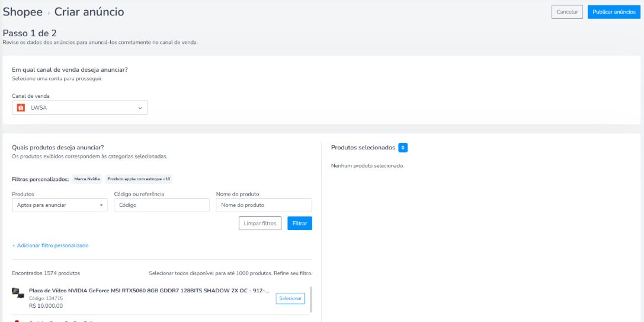Click the 'Placa de Vídeo NVIDIA GeForce MSI RTX5060' title
Image resolution: width=644 pixels, height=322 pixels.
coord(149,291)
